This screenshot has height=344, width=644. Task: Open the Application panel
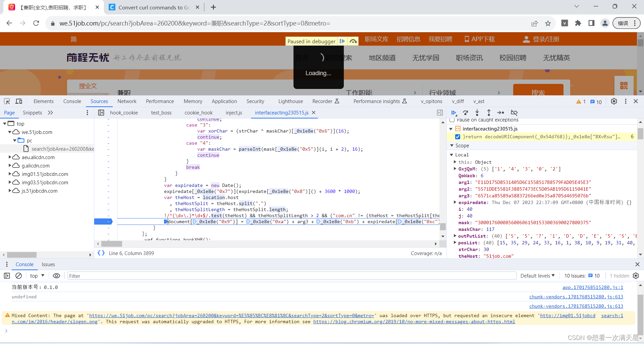click(x=224, y=101)
